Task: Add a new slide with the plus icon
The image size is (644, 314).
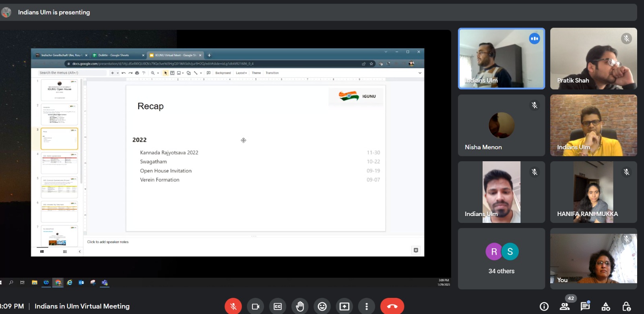Action: point(112,73)
